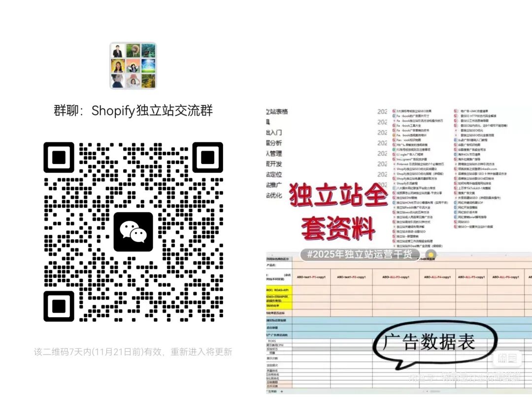This screenshot has width=532, height=399.
Task: Click the top-right QR code corner square
Action: pyautogui.click(x=207, y=158)
